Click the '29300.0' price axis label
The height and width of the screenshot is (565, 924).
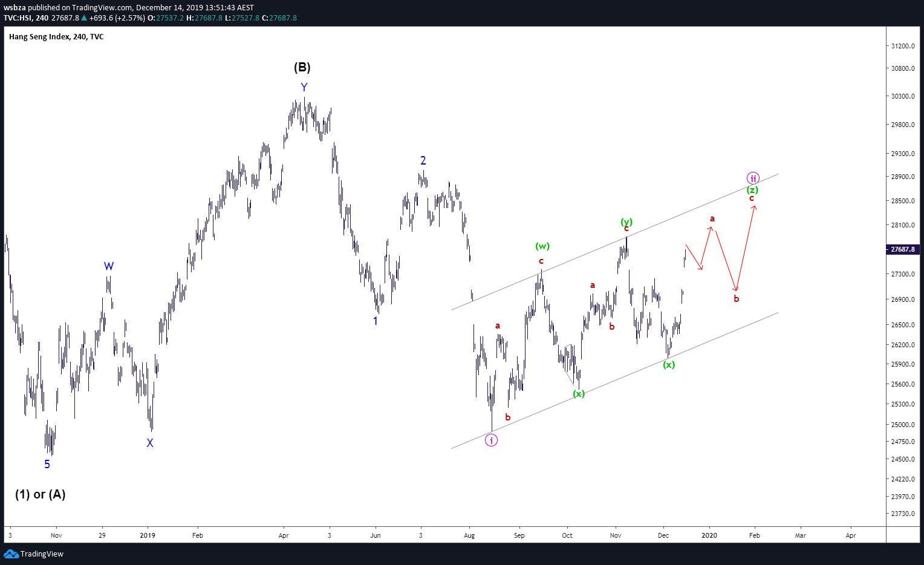pos(903,154)
